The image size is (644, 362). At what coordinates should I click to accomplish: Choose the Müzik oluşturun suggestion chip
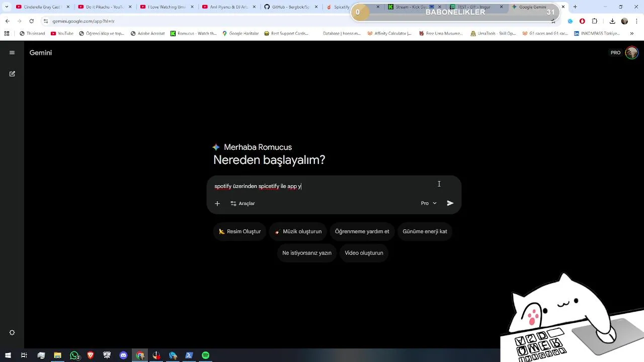[298, 231]
